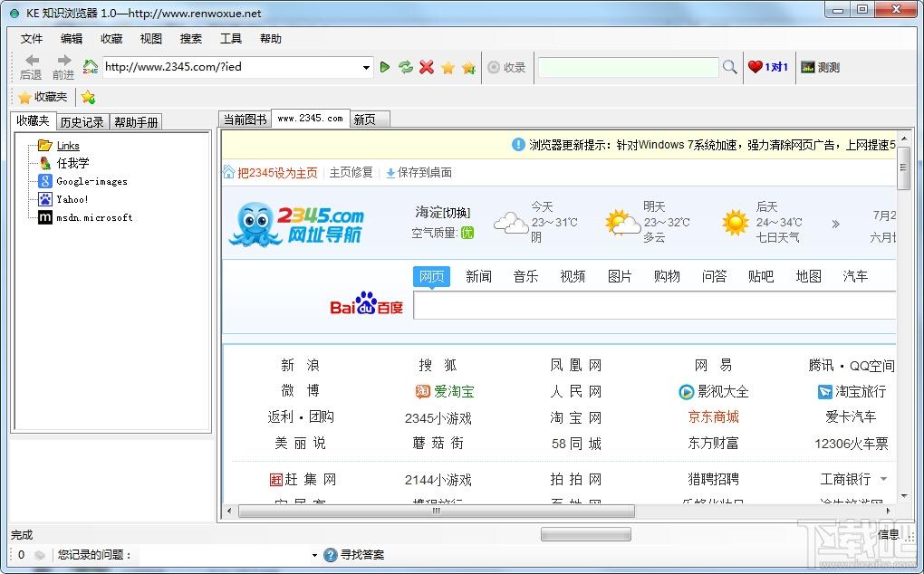Select 任我学 favorite entry

coord(72,163)
